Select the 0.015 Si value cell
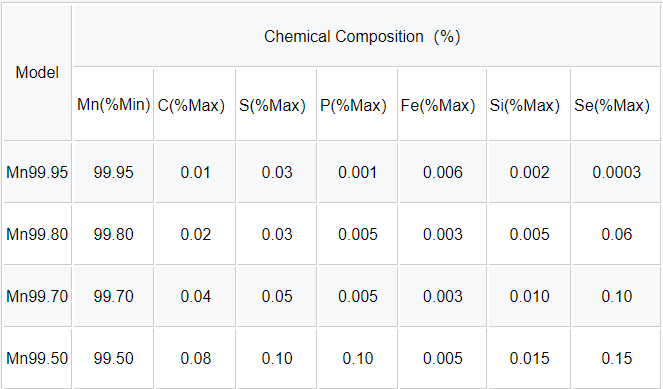This screenshot has height=389, width=663. tap(529, 359)
